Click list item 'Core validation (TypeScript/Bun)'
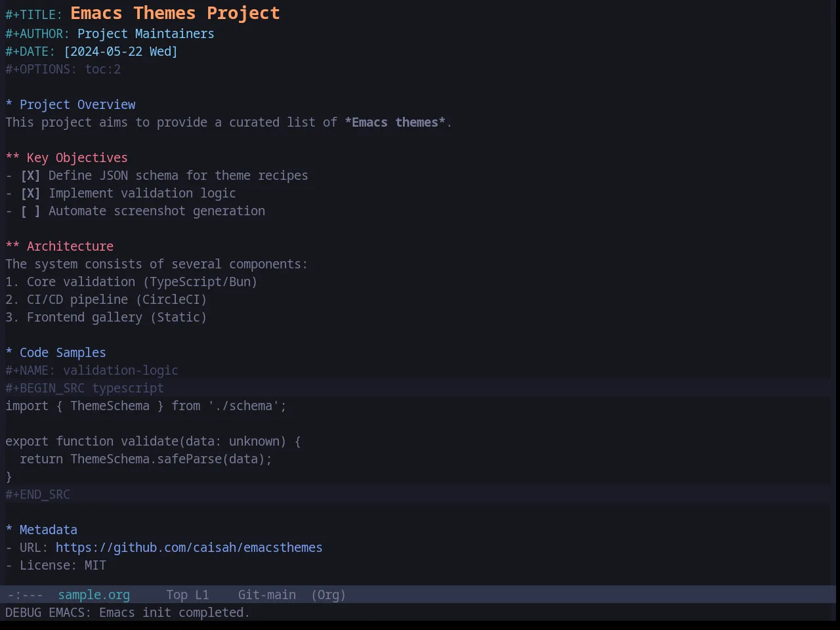Screen dimensions: 840x630 click(x=142, y=282)
